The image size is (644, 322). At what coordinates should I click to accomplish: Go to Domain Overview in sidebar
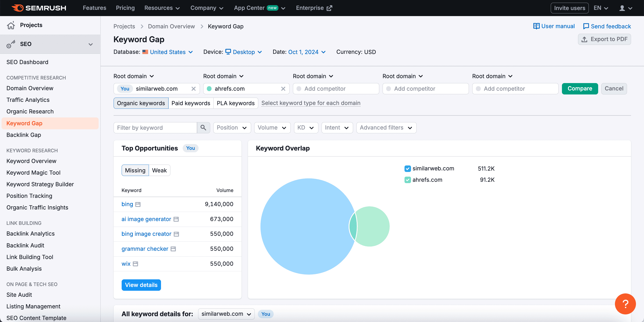coord(30,88)
